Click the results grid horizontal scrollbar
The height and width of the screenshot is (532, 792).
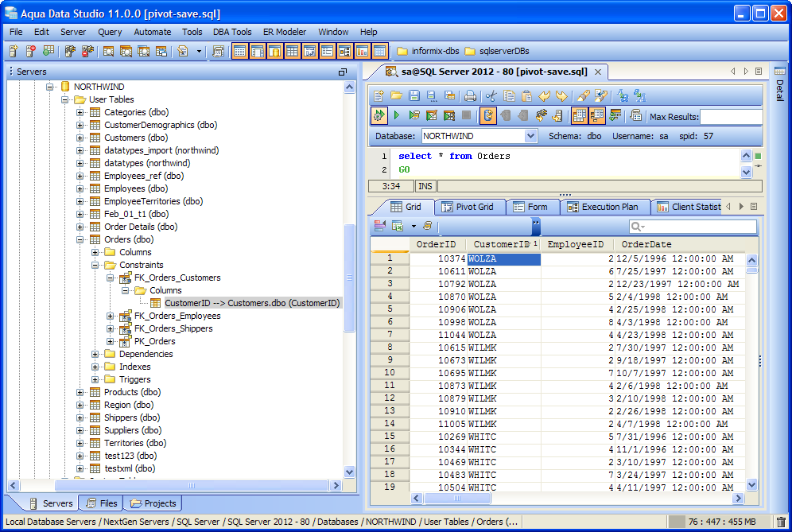pyautogui.click(x=577, y=498)
